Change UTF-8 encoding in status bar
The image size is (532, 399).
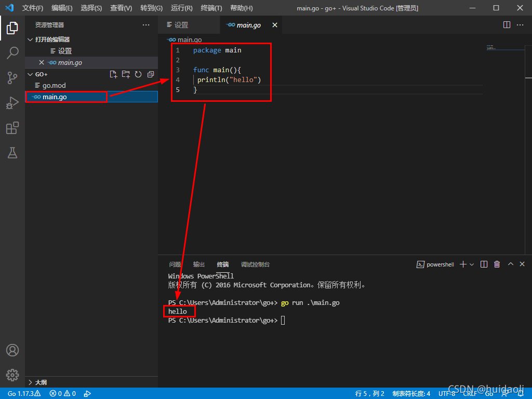446,394
